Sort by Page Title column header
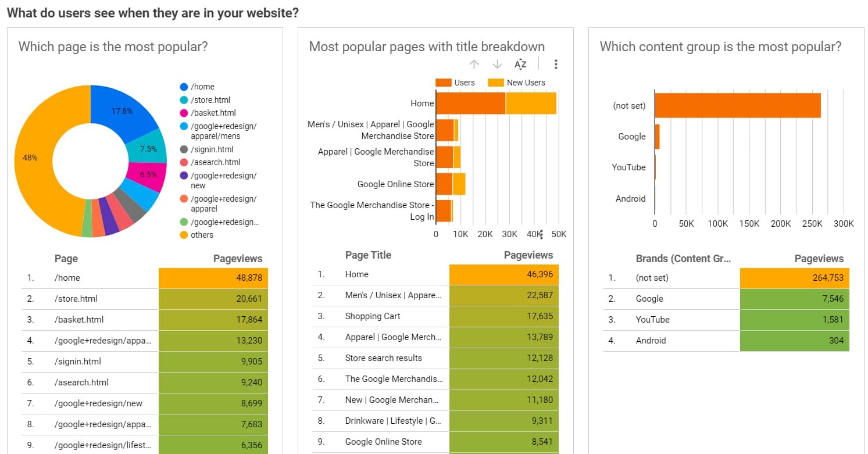Screen dimensions: 868x454 (x=368, y=255)
